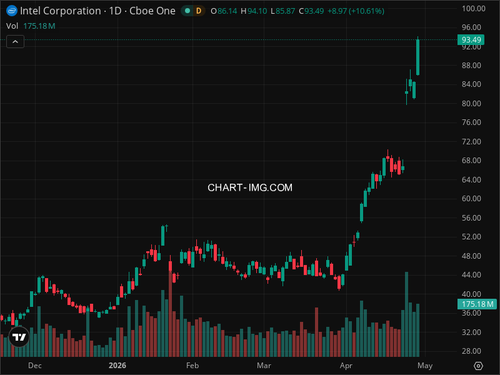
Task: Click the 32.00 price axis label
Action: pos(471,332)
